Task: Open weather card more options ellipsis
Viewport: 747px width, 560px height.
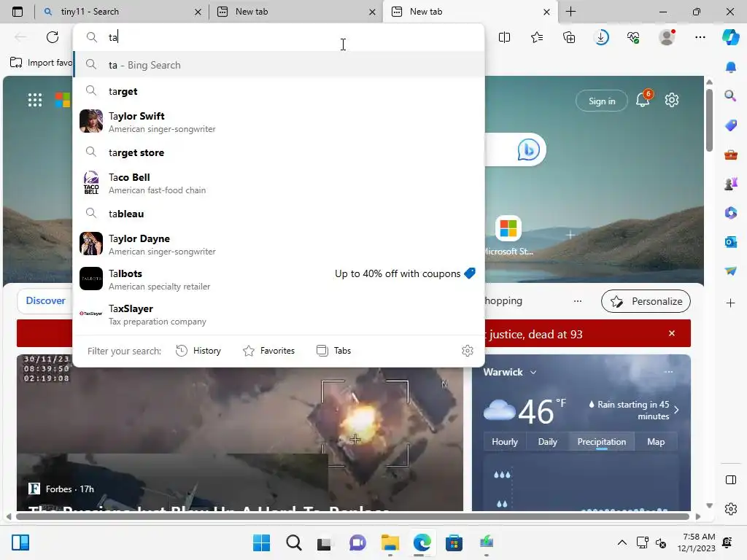Action: (x=668, y=372)
